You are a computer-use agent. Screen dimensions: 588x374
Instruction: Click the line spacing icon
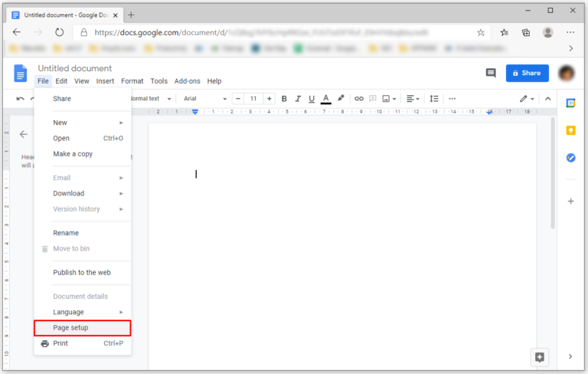pyautogui.click(x=434, y=99)
